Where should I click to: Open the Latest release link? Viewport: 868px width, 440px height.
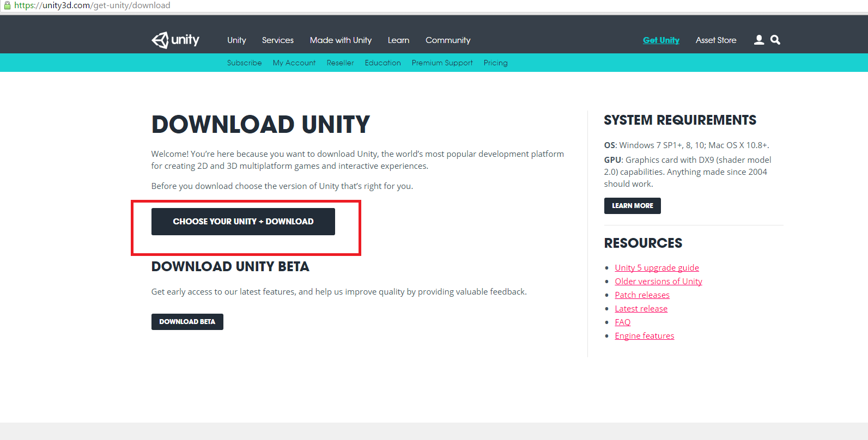(x=641, y=309)
